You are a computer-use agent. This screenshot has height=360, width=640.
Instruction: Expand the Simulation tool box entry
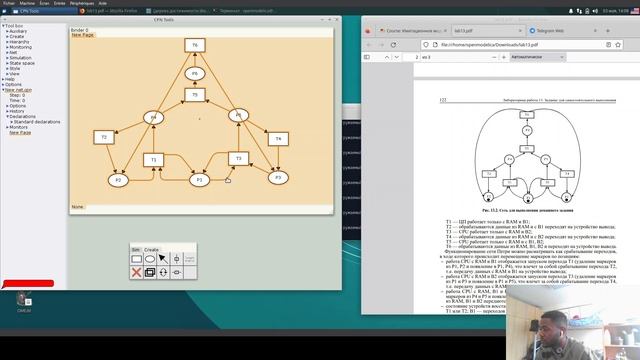point(7,58)
